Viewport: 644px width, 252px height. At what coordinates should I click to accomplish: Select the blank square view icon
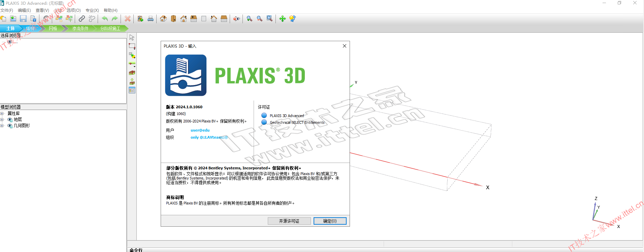coord(204,19)
